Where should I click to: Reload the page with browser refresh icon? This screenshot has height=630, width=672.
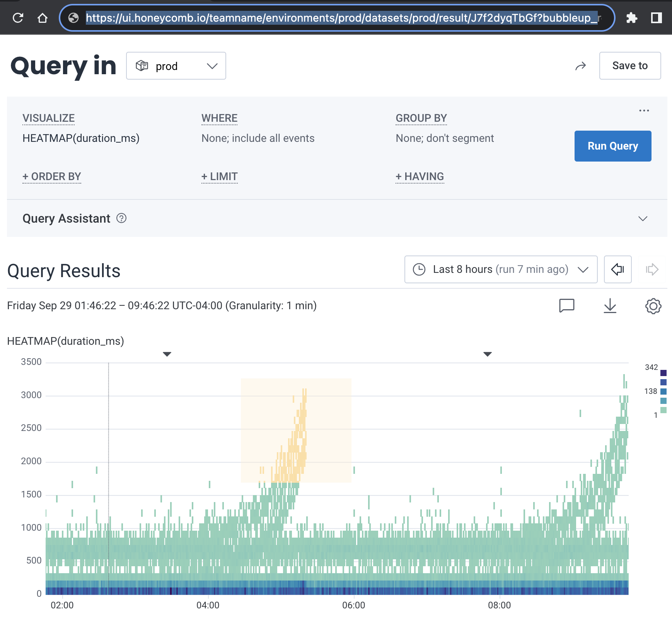click(x=18, y=18)
